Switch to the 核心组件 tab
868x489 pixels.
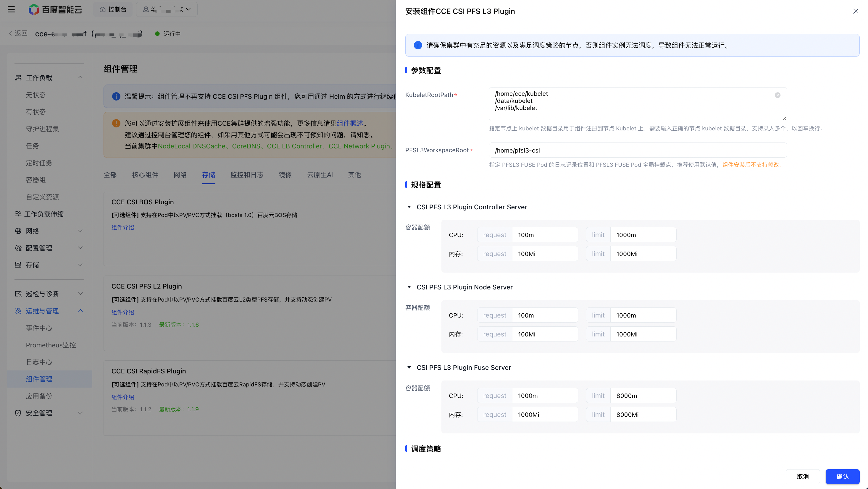click(x=145, y=175)
